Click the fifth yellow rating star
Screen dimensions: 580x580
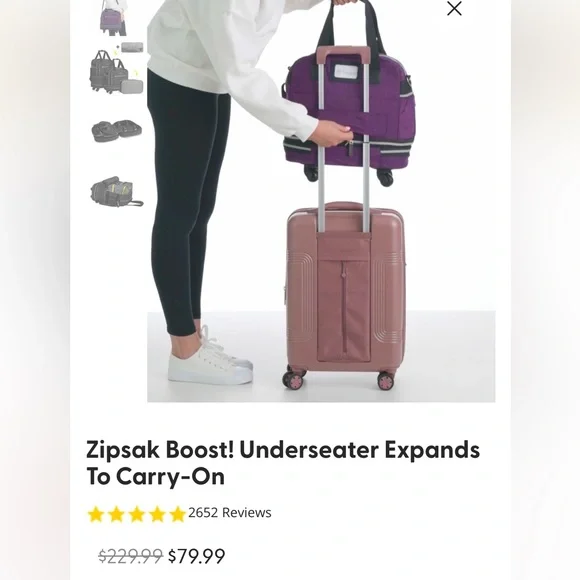(178, 514)
